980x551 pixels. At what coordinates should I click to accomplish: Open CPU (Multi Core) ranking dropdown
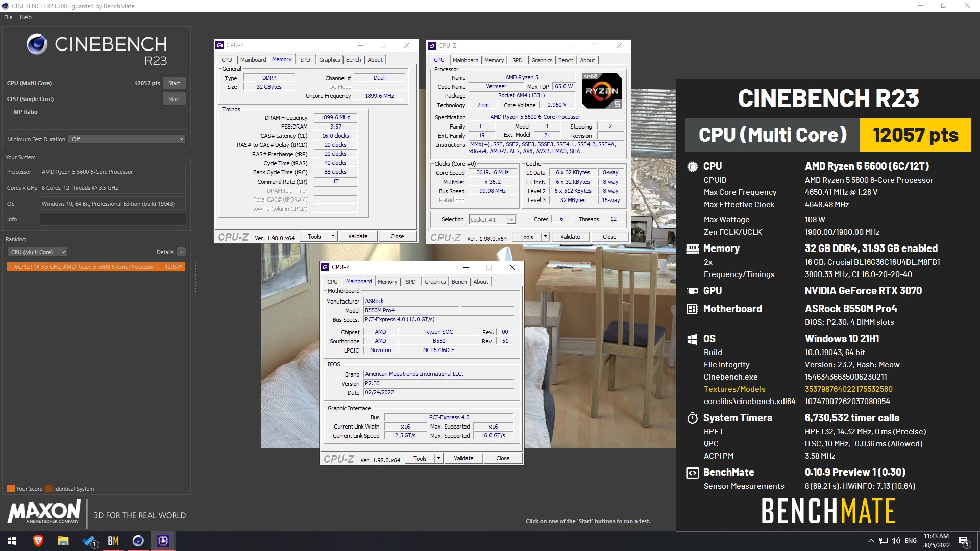coord(37,252)
